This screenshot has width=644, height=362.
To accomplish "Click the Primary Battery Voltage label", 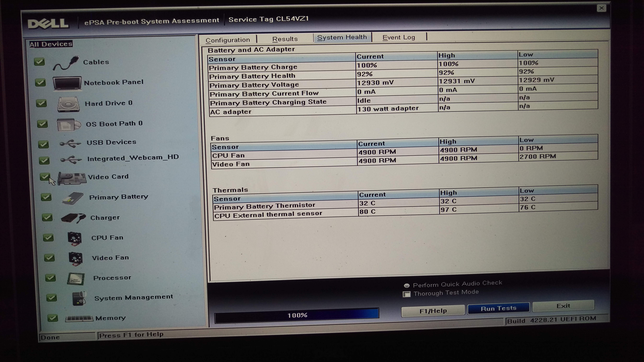I will click(254, 85).
